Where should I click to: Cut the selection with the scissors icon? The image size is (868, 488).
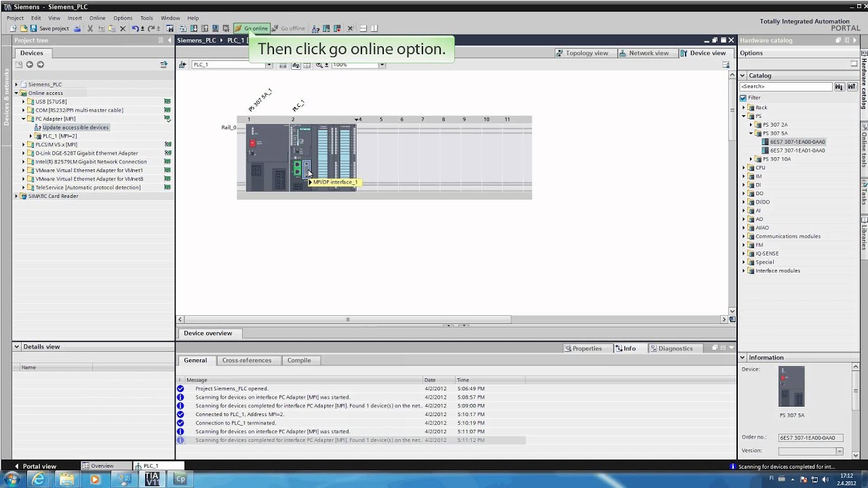click(x=90, y=28)
